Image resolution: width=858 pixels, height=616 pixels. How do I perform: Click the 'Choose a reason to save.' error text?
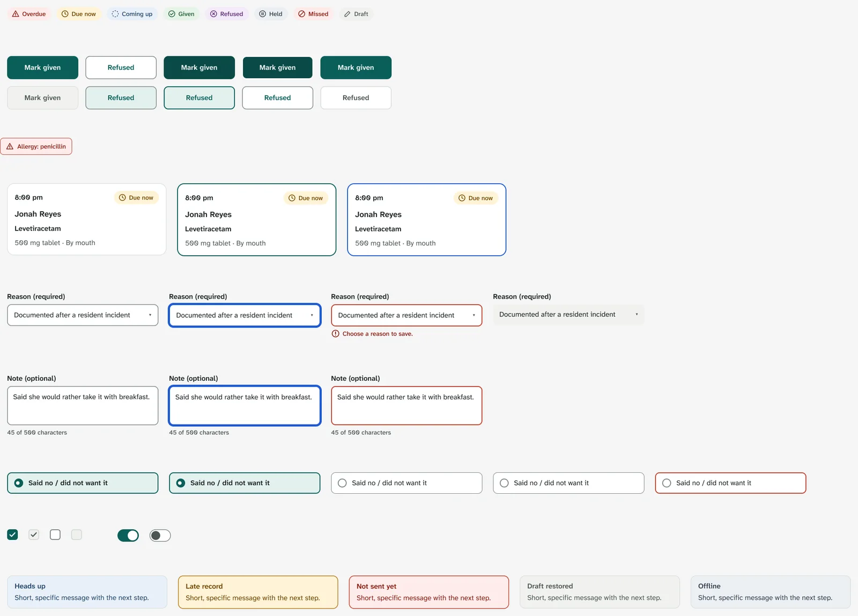(x=378, y=333)
